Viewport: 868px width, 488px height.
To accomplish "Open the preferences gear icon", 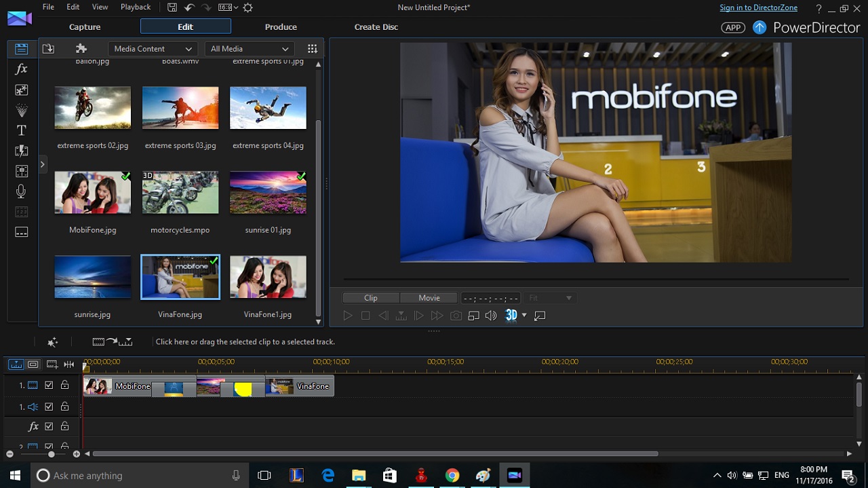I will point(248,7).
